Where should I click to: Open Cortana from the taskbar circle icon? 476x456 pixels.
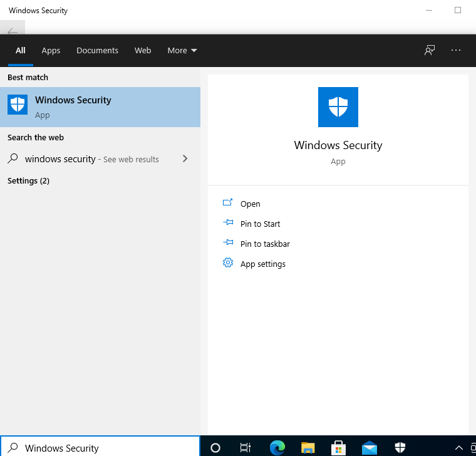pos(215,447)
